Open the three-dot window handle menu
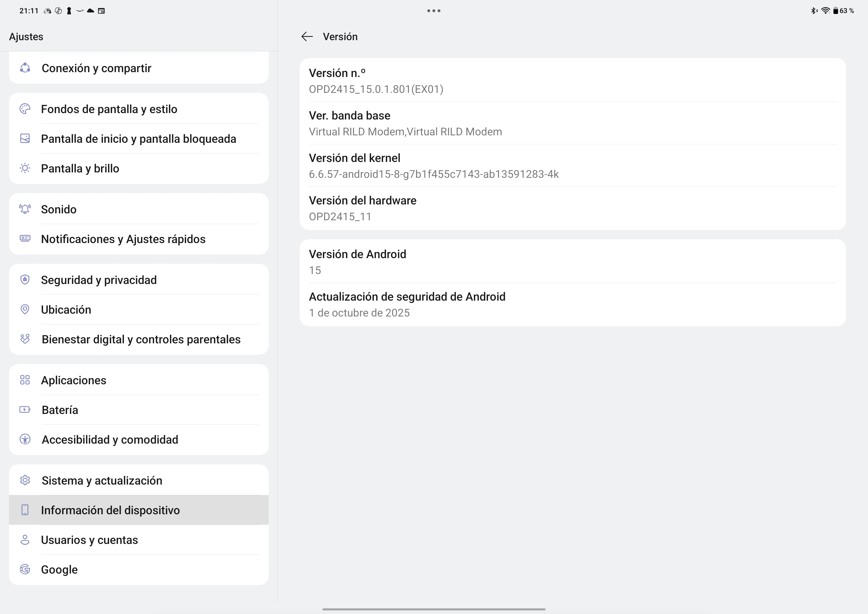 click(434, 10)
